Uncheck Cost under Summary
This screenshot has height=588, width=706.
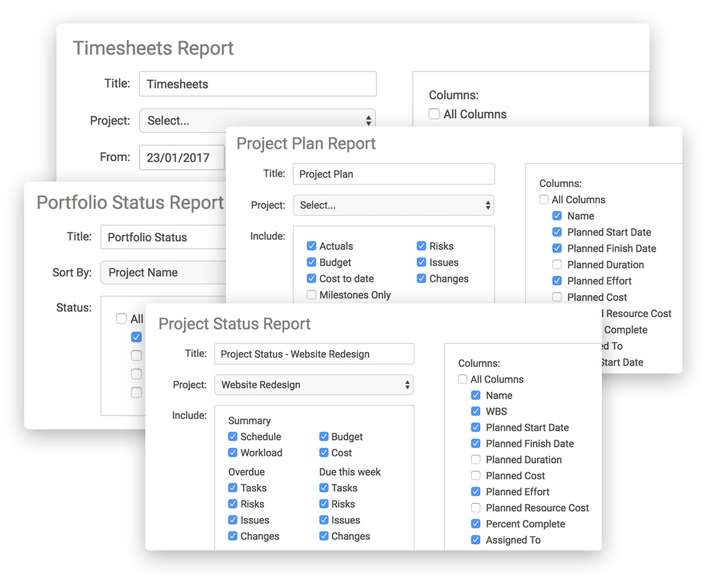point(324,453)
